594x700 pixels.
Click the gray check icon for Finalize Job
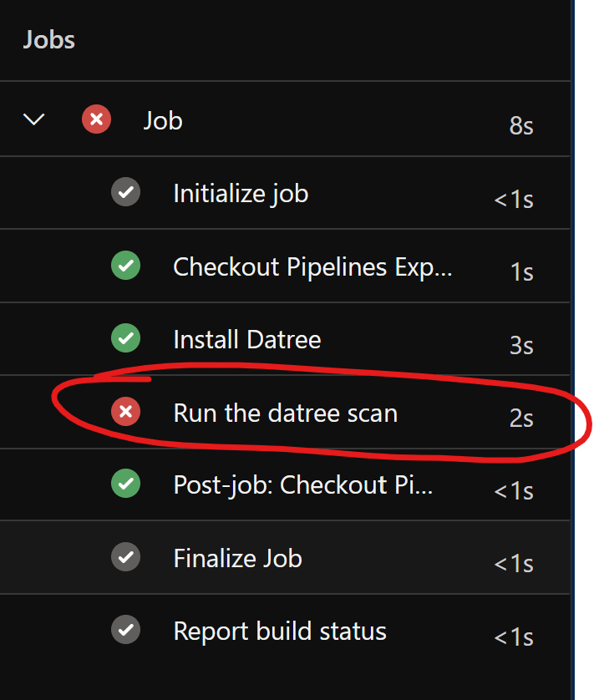pos(126,556)
